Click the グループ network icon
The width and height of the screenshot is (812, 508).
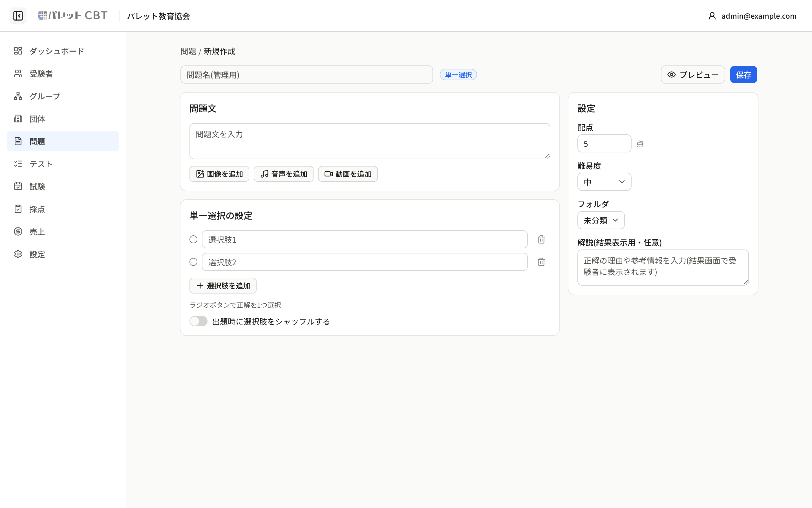click(18, 96)
